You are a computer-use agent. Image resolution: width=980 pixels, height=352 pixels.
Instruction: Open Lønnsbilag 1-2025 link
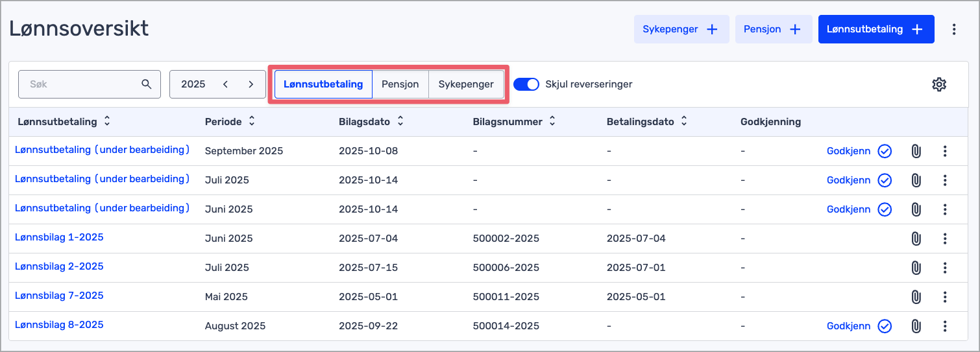point(59,237)
